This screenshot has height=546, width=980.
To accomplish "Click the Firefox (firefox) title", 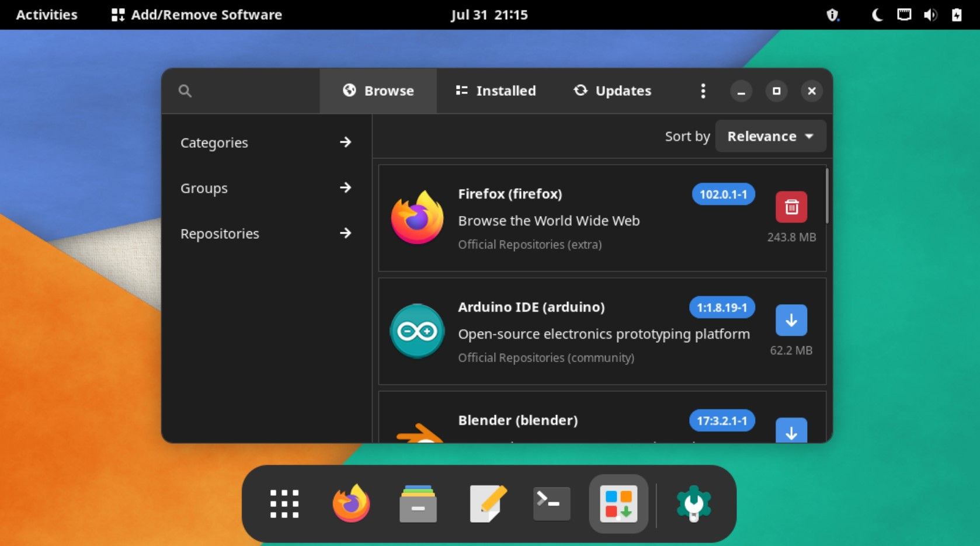I will pos(510,194).
